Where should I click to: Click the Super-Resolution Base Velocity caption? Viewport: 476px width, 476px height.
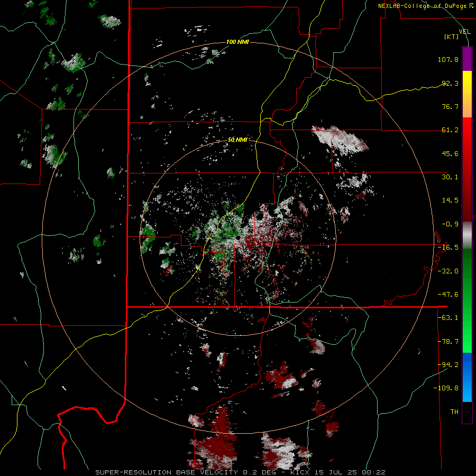click(240, 472)
